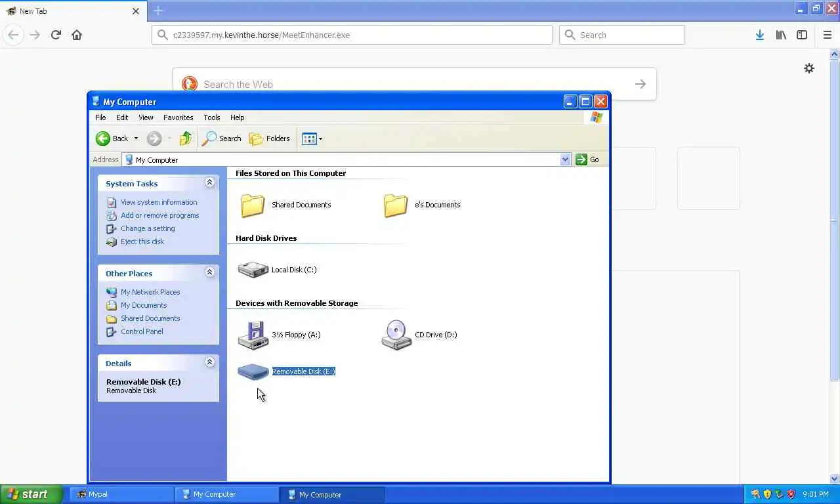Expand the Address bar dropdown
This screenshot has width=840, height=504.
(x=565, y=159)
